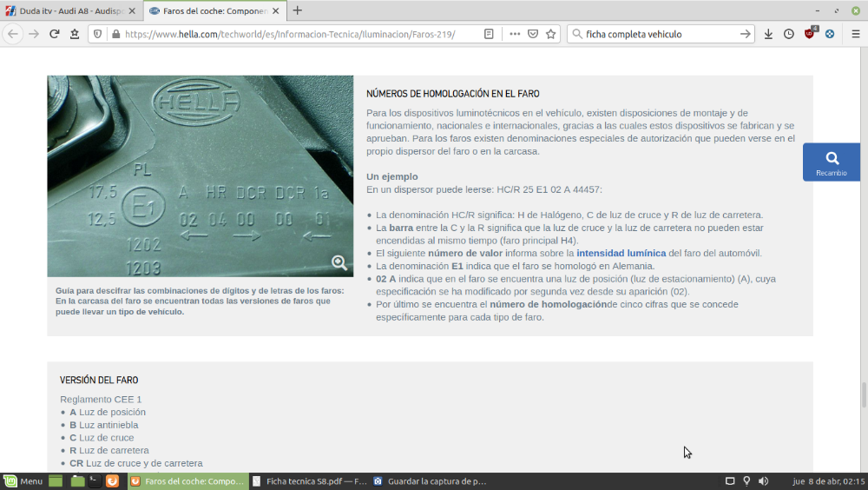The height and width of the screenshot is (490, 868).
Task: Submit search with arrow button
Action: coord(745,34)
